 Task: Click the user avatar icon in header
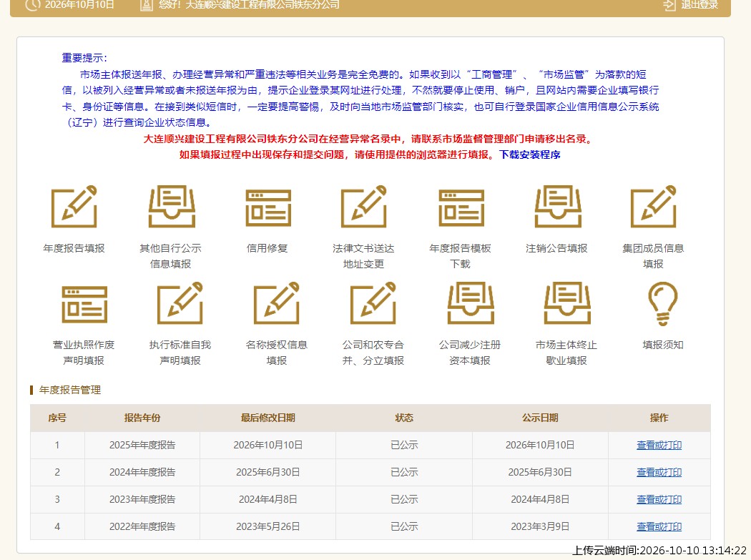click(x=147, y=5)
